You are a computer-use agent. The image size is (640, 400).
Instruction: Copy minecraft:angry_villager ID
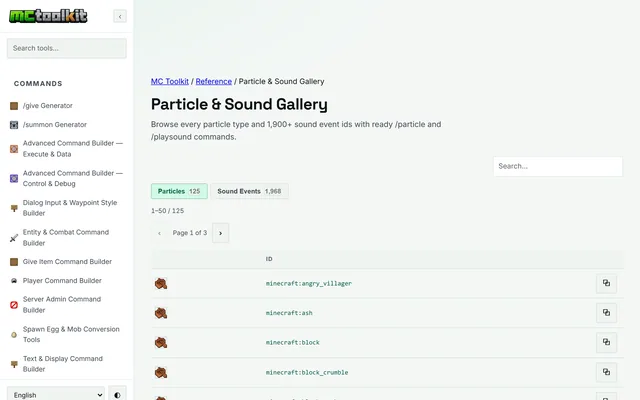point(606,283)
